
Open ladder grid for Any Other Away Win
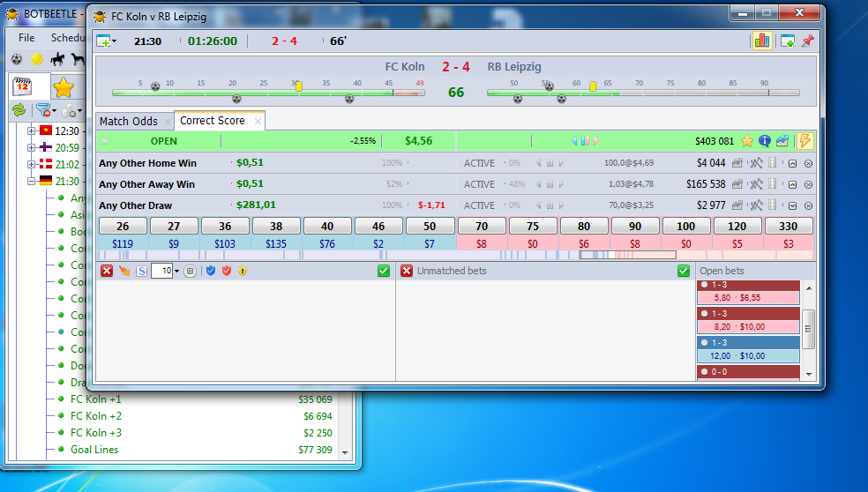pos(773,183)
